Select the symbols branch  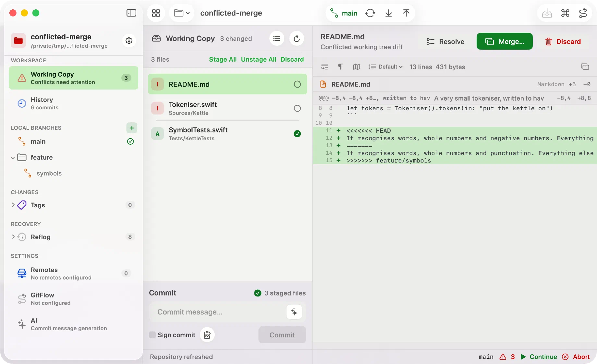[49, 173]
